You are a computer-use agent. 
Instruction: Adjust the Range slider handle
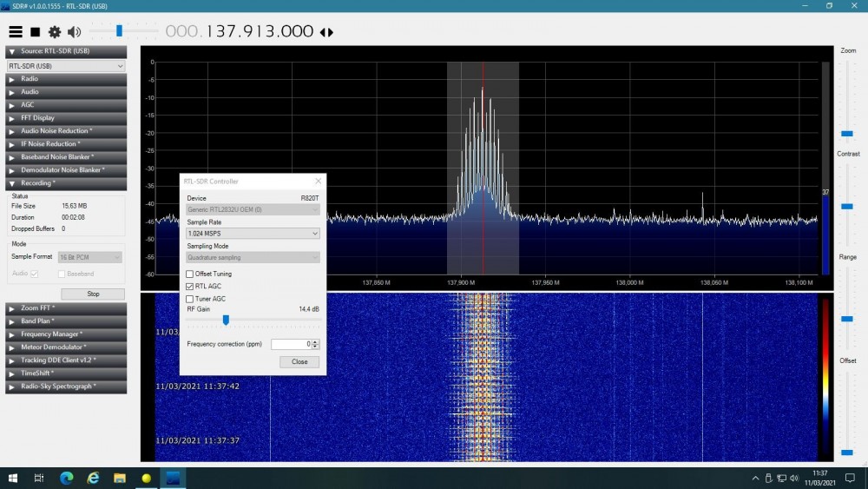point(847,319)
